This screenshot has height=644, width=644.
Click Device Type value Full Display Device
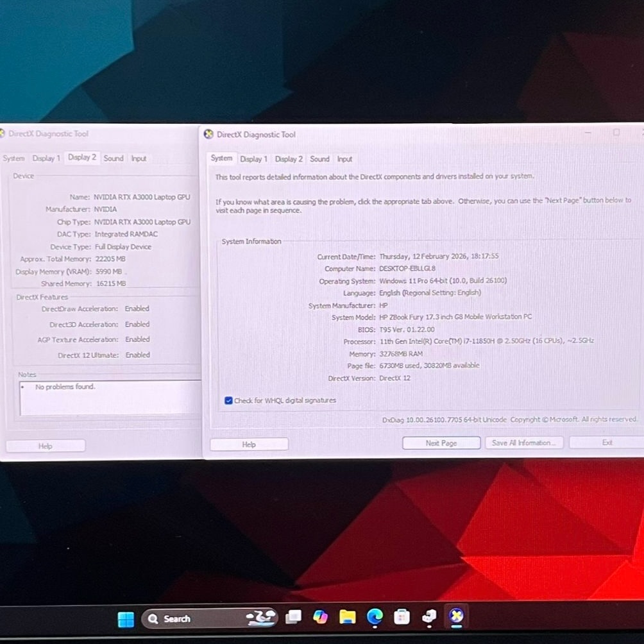point(123,247)
